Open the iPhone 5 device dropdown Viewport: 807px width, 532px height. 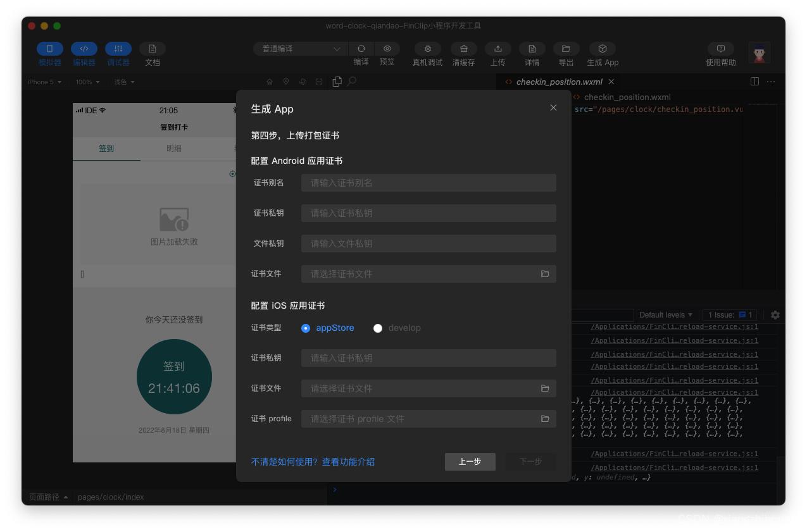(44, 82)
